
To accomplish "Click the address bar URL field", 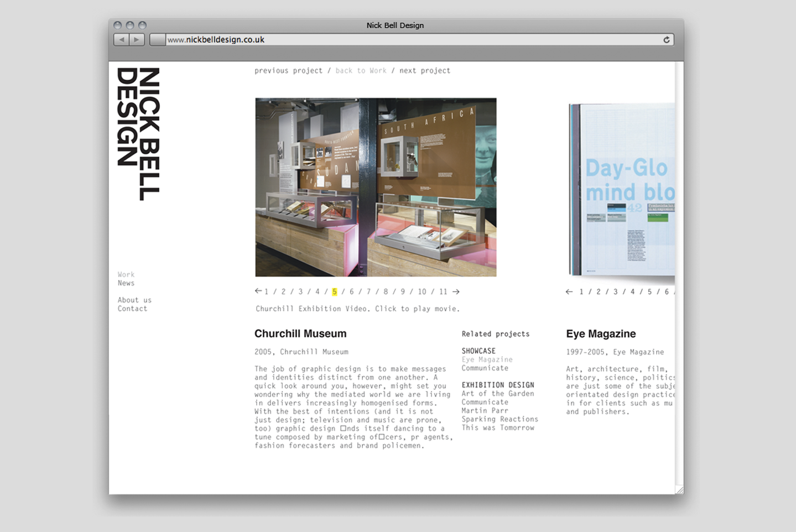I will (x=412, y=40).
